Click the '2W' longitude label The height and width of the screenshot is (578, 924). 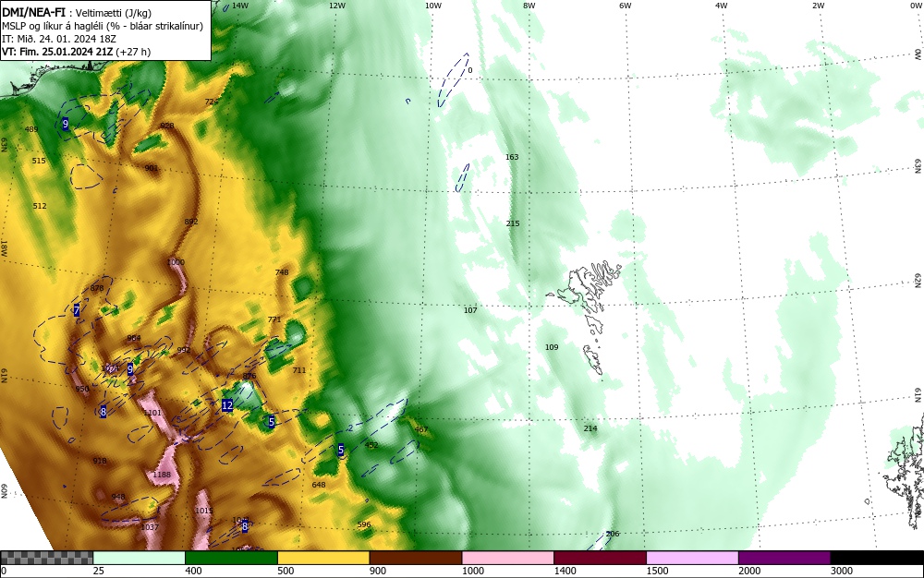(x=818, y=6)
